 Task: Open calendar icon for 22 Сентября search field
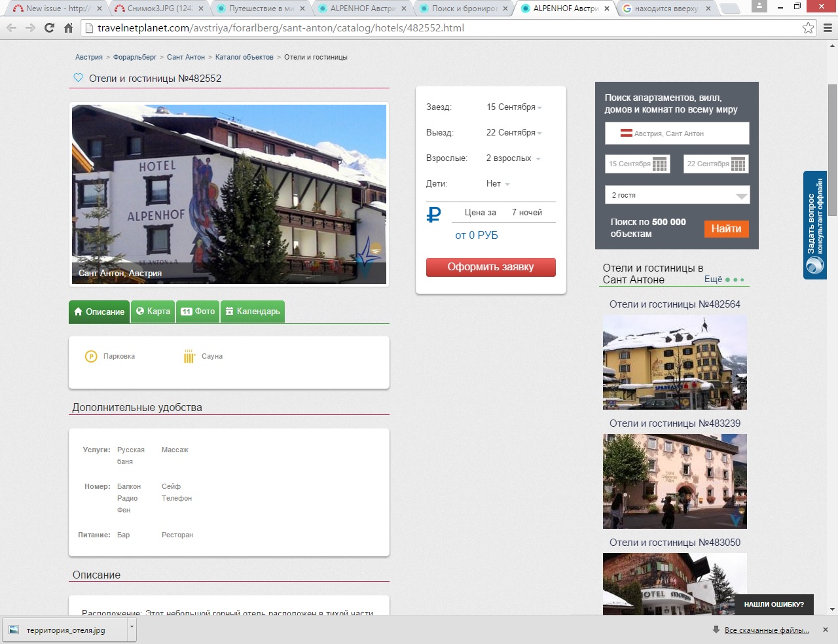point(738,164)
